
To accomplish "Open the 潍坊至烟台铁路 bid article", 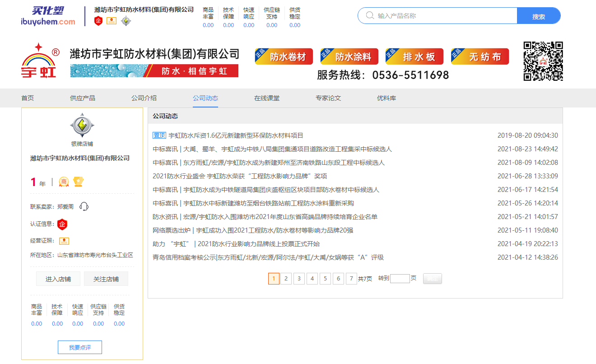I will pos(253,203).
